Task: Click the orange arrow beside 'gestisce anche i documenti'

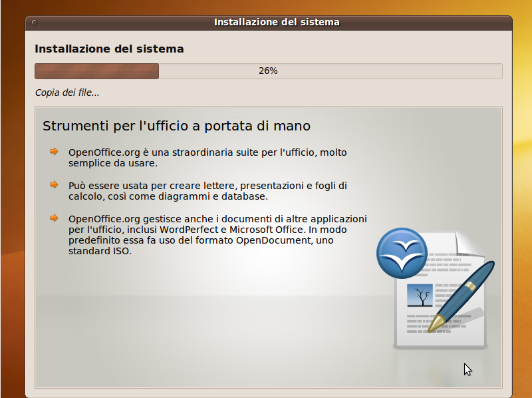Action: tap(54, 218)
